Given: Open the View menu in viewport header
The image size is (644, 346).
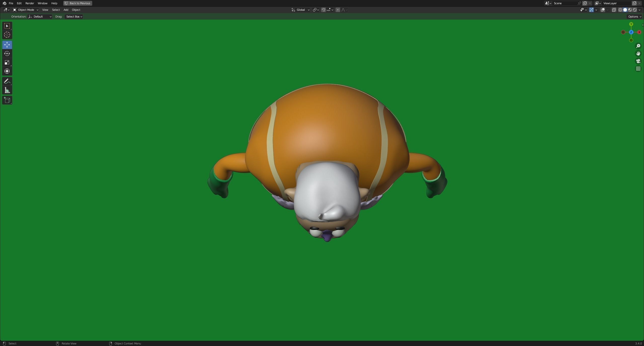Looking at the screenshot, I should [x=45, y=10].
